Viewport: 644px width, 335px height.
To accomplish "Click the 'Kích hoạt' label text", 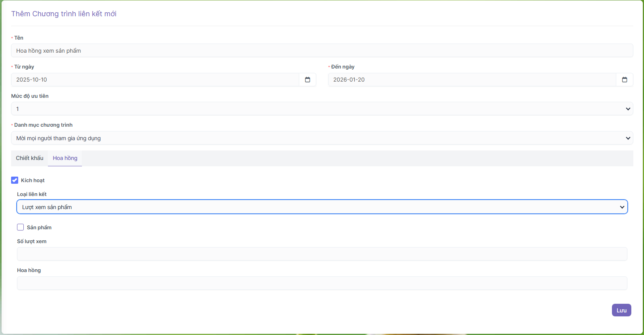I will tap(33, 181).
